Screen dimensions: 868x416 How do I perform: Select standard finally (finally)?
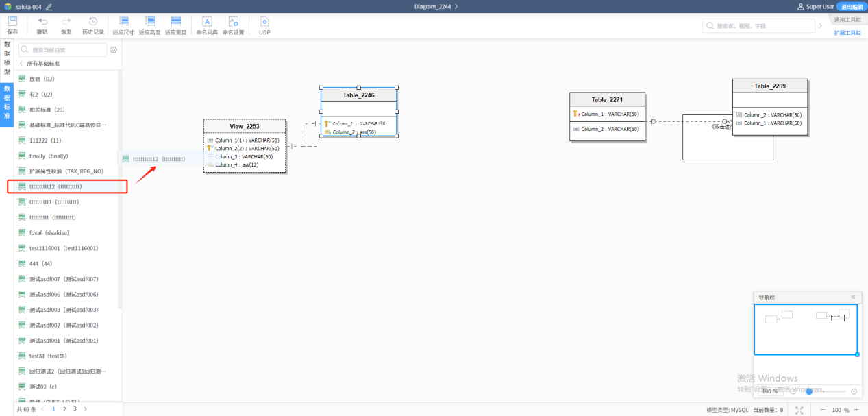coord(67,156)
